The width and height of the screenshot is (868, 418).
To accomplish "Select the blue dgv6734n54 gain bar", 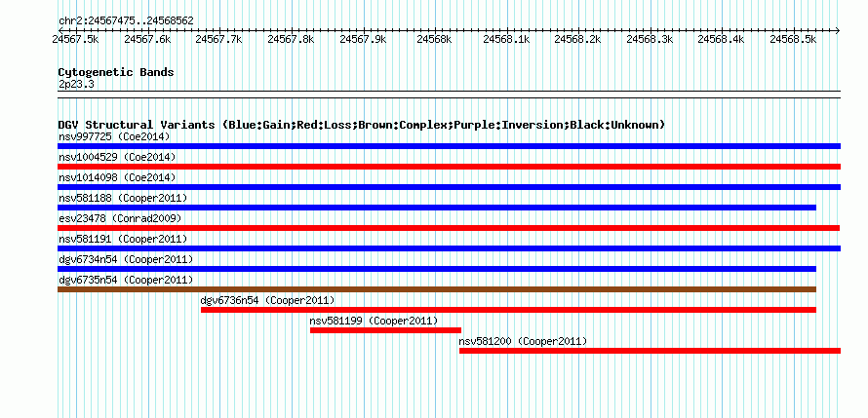I will pos(437,269).
